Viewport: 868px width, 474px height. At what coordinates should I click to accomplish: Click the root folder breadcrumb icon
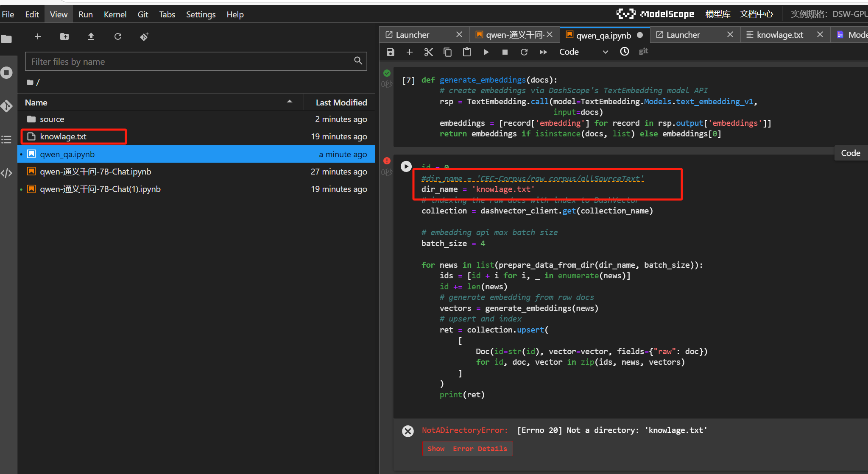pos(30,82)
